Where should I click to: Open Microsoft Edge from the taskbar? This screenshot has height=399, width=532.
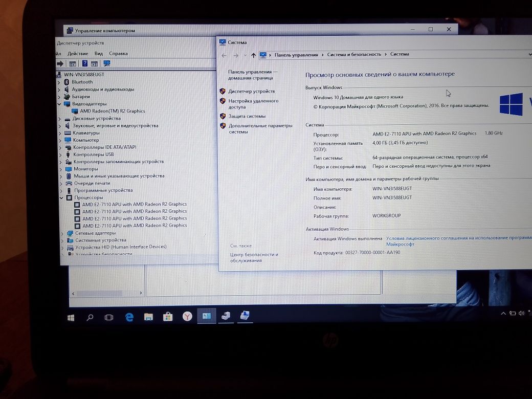click(x=129, y=317)
